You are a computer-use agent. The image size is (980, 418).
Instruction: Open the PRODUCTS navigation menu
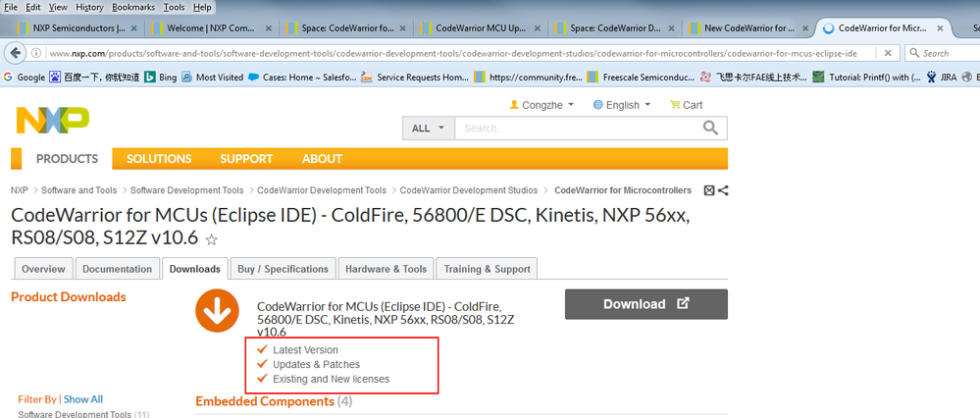coord(67,159)
